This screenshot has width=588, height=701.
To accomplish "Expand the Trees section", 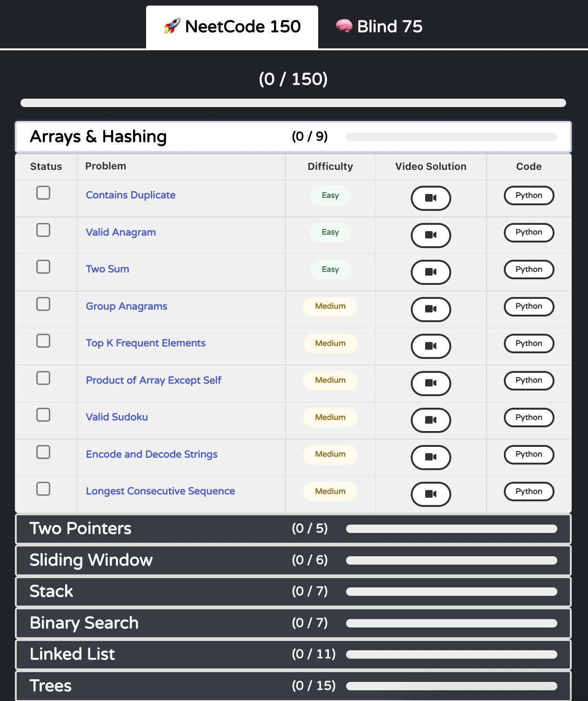I will (293, 686).
